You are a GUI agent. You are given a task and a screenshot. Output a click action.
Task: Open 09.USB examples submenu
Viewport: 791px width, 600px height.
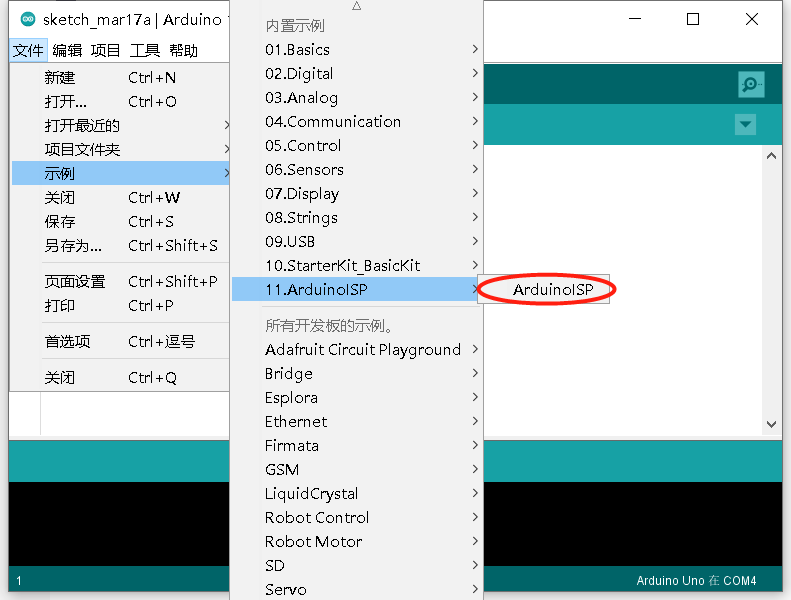pyautogui.click(x=357, y=241)
